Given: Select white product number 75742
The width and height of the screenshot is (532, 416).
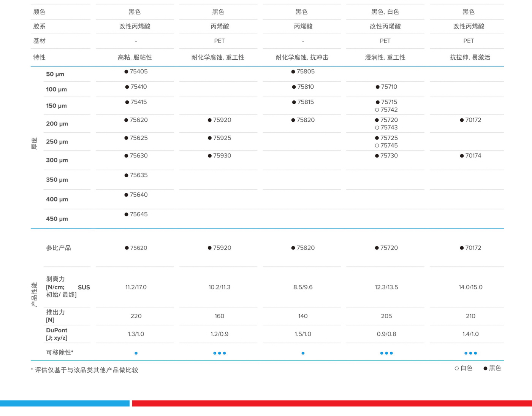Looking at the screenshot, I should [x=386, y=110].
